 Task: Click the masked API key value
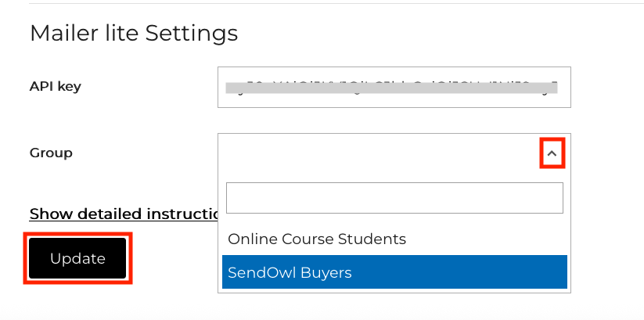pyautogui.click(x=391, y=86)
